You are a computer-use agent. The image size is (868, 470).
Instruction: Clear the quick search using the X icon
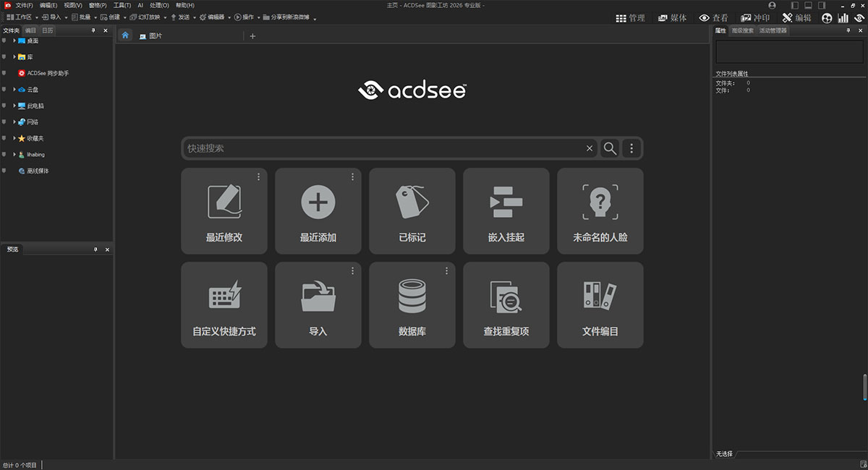(589, 148)
